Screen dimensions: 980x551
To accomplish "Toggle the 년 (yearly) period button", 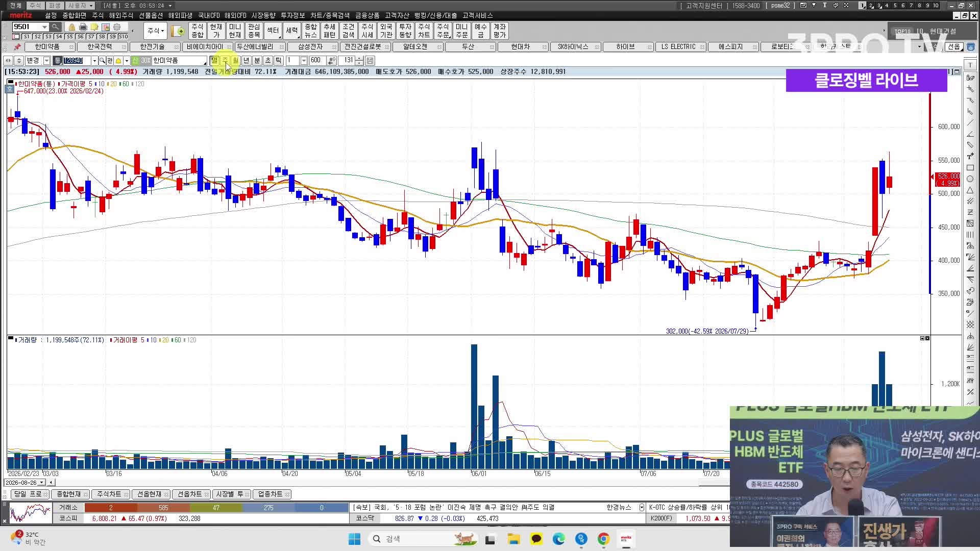I will click(246, 61).
